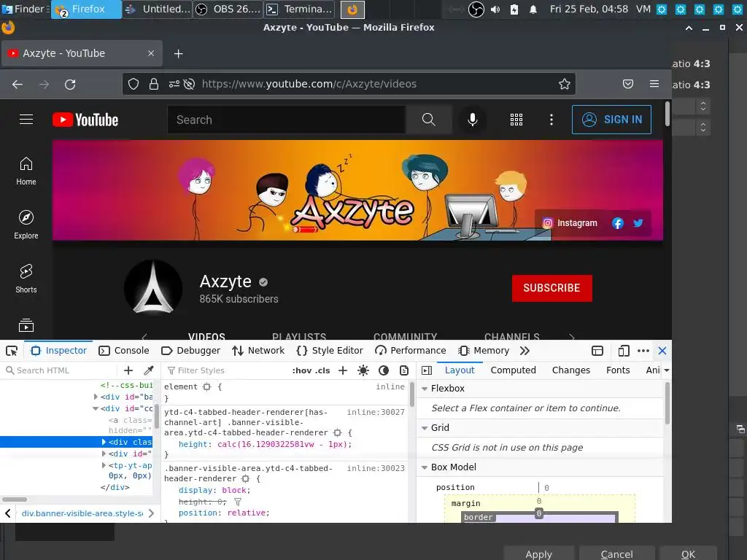Open the Network panel
The image size is (747, 560).
click(258, 351)
